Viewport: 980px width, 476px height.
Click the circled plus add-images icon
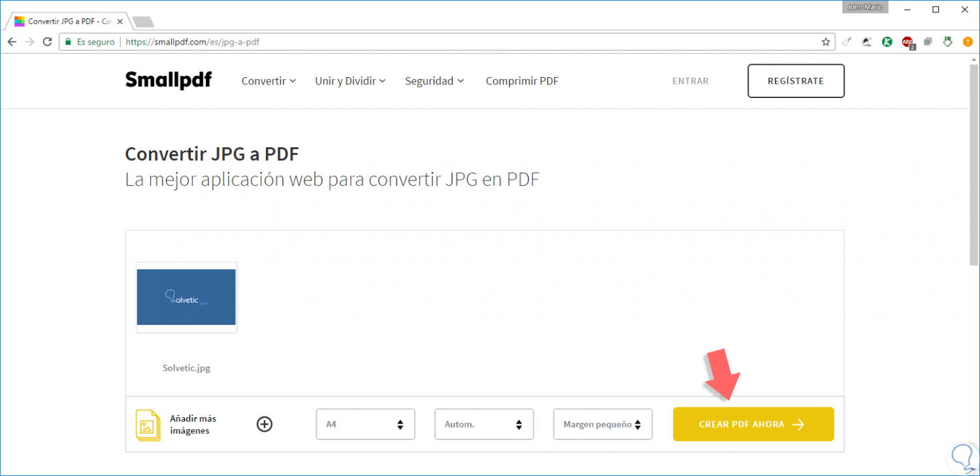click(x=265, y=424)
